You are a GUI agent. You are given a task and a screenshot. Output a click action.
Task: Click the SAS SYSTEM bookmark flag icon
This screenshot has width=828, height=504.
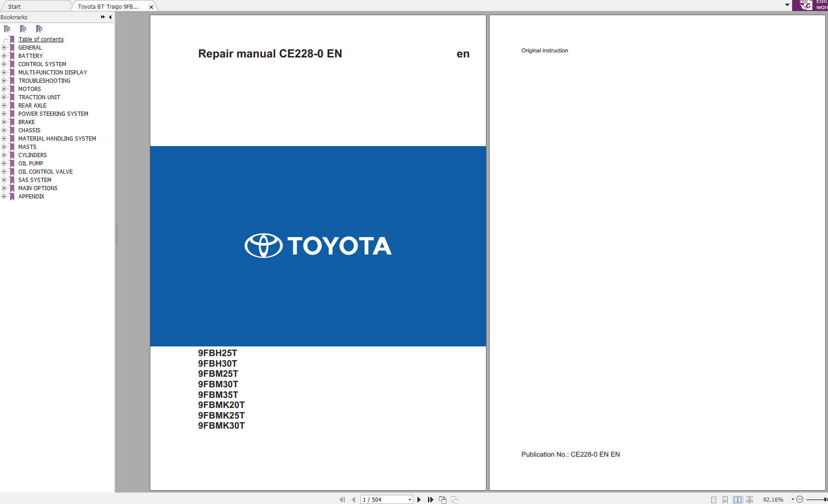[12, 180]
